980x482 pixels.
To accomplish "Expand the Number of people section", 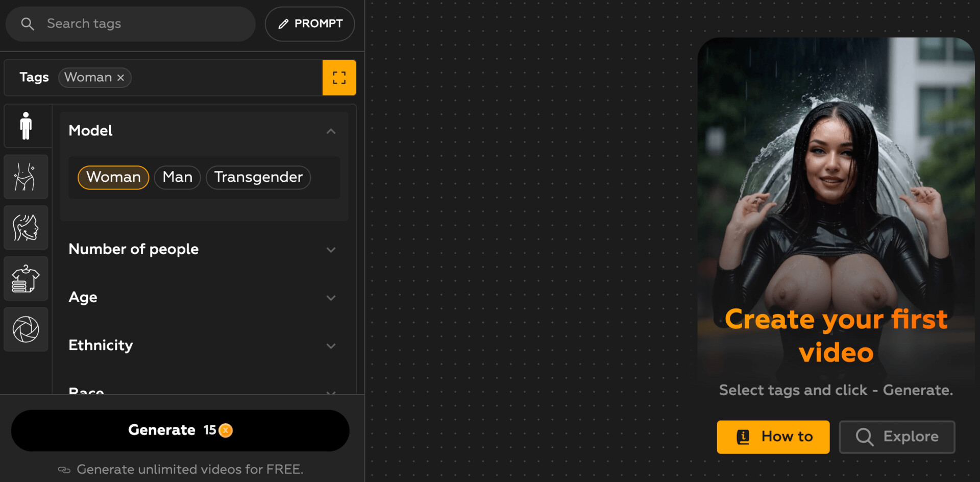I will tap(204, 249).
